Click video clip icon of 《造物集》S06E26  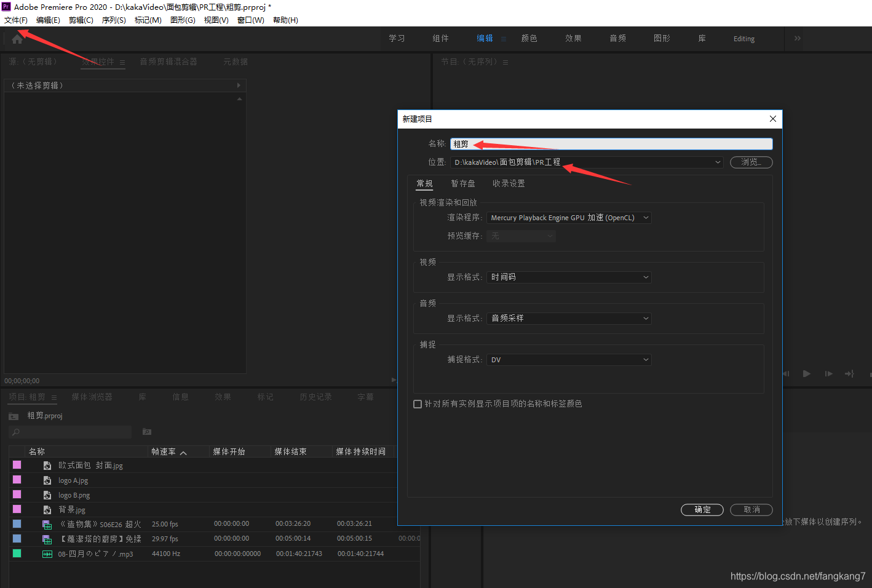click(47, 525)
